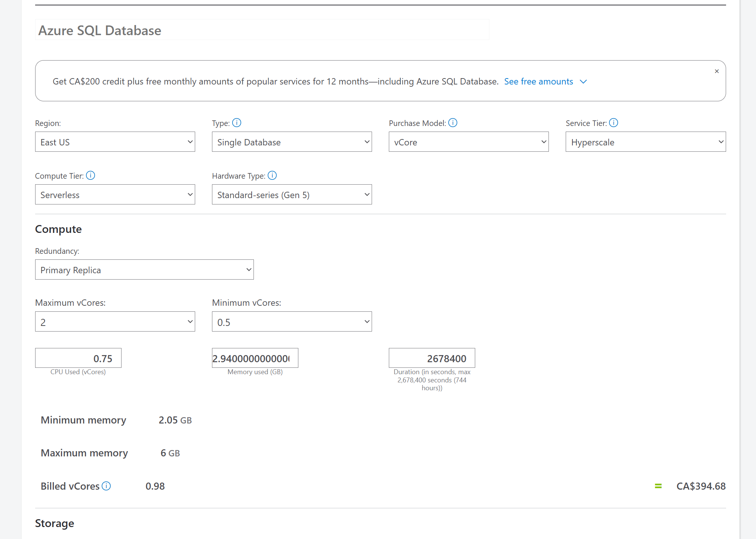Open the Maximum vCores dropdown

115,321
